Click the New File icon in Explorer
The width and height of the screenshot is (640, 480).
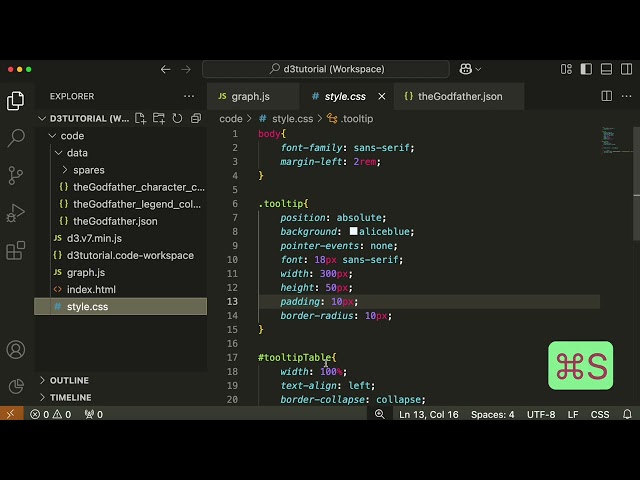click(x=140, y=118)
